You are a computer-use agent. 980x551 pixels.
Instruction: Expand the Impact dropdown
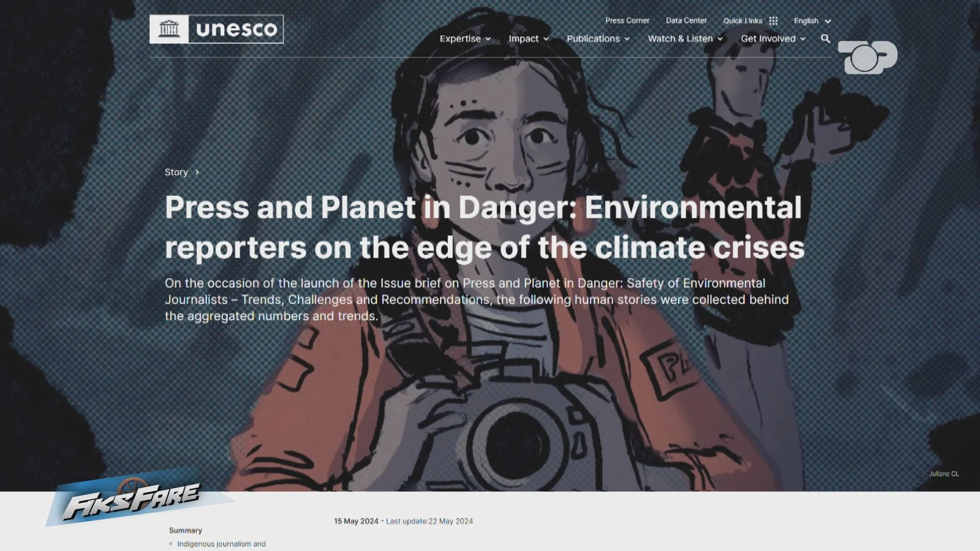(x=528, y=39)
